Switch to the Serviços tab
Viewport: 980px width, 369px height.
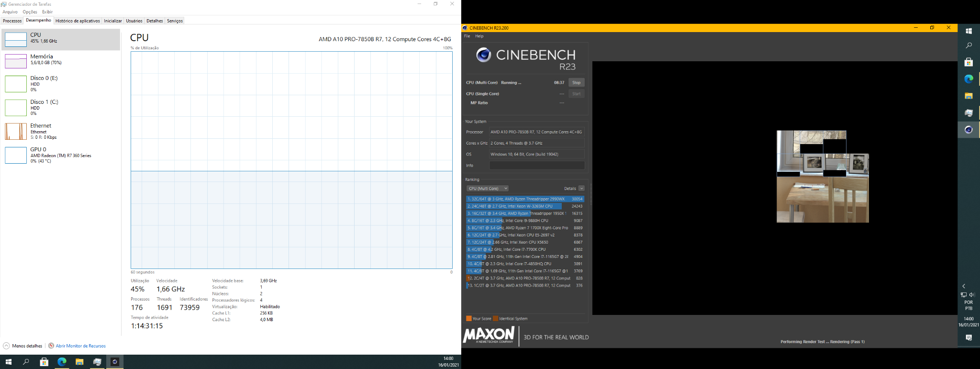click(x=175, y=21)
